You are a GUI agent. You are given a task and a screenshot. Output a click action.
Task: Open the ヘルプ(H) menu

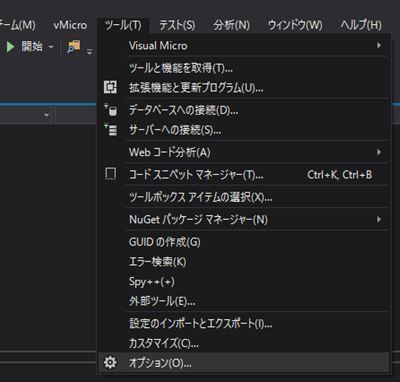[361, 25]
